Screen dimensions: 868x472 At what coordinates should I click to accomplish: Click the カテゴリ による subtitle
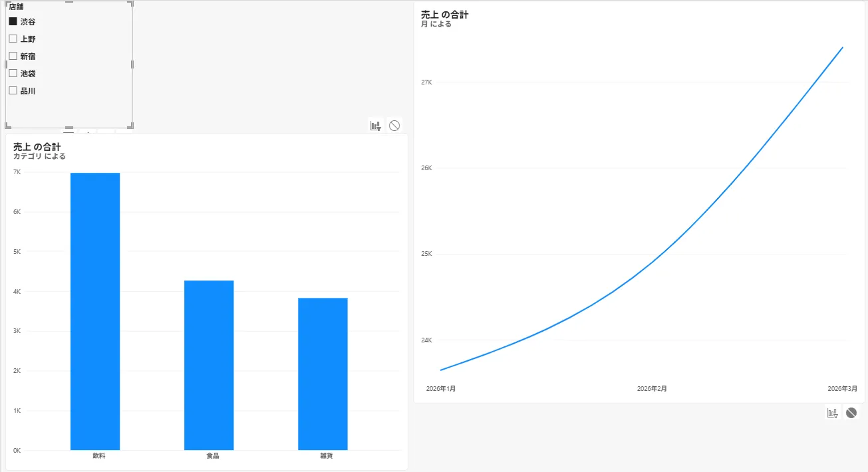point(39,156)
